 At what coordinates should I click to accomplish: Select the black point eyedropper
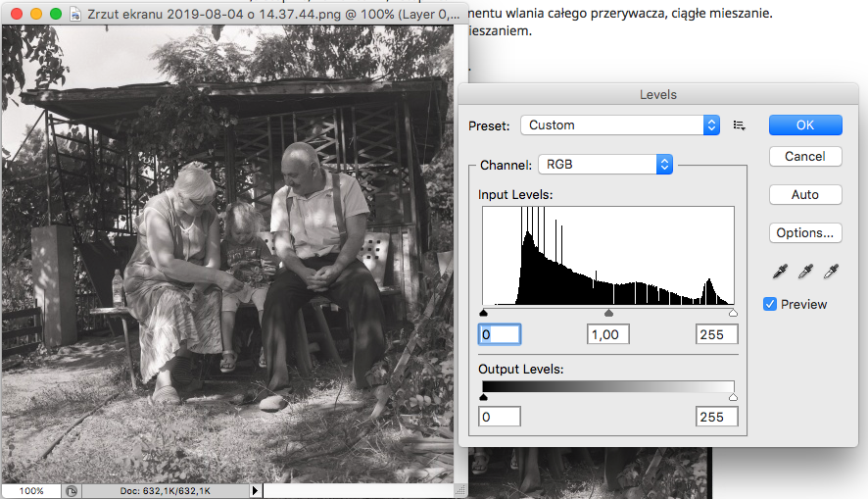click(x=781, y=272)
